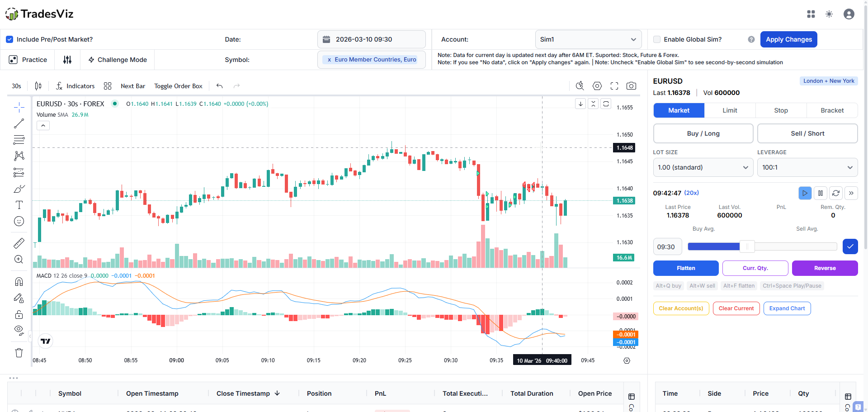Select the Text annotation tool
Image resolution: width=868 pixels, height=412 pixels.
point(19,205)
